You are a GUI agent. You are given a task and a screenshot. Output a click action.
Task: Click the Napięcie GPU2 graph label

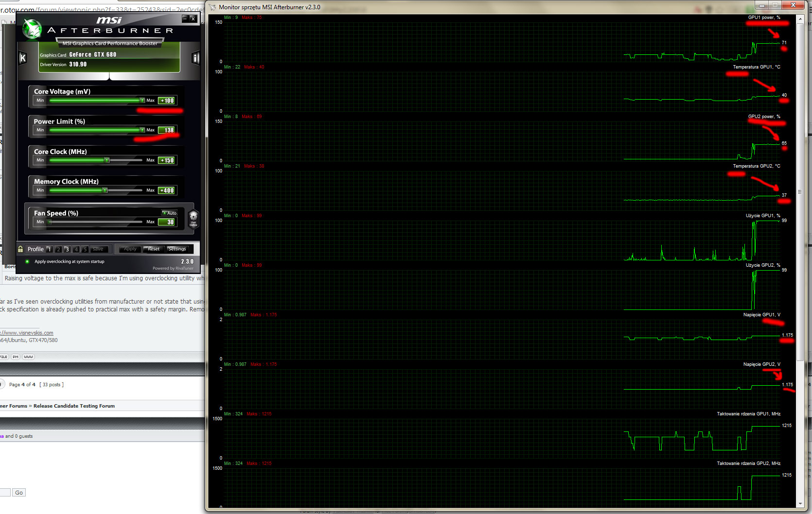tap(761, 364)
